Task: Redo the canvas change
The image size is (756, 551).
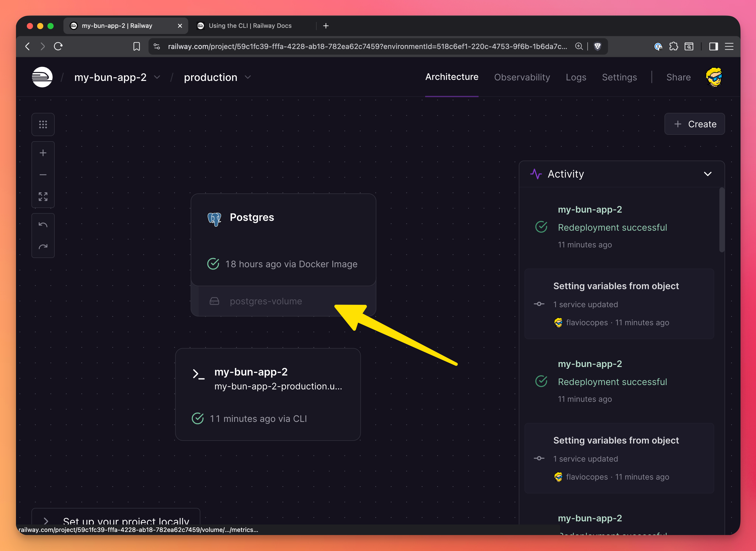Action: pos(43,246)
